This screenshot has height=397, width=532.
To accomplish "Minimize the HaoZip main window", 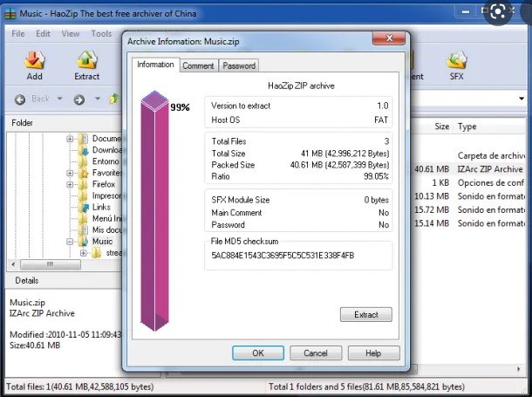I will tap(466, 11).
